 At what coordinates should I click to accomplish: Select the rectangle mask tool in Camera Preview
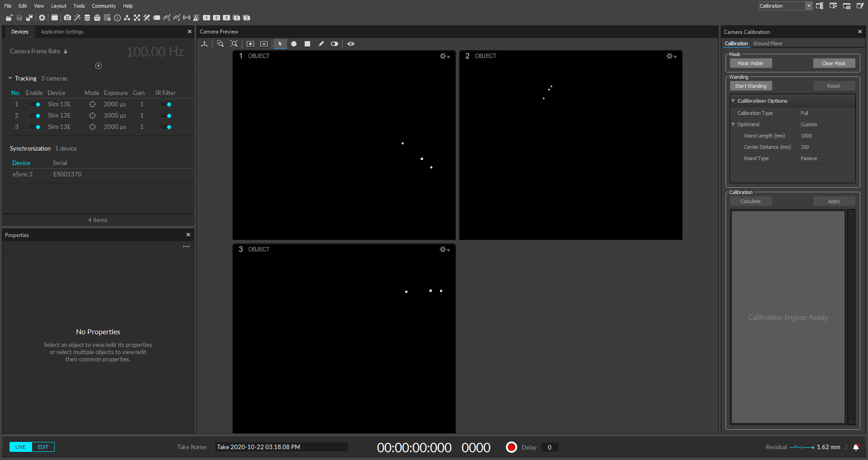coord(307,44)
